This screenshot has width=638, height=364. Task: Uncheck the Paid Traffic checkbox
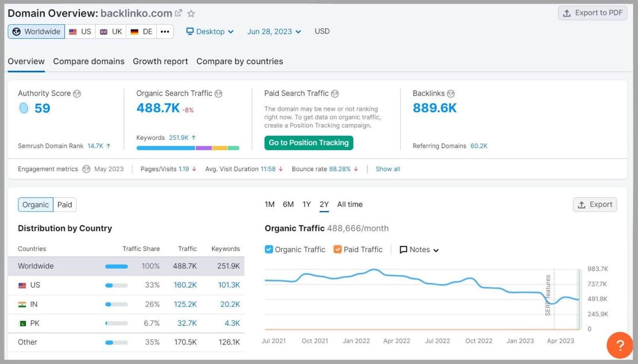[x=338, y=249]
